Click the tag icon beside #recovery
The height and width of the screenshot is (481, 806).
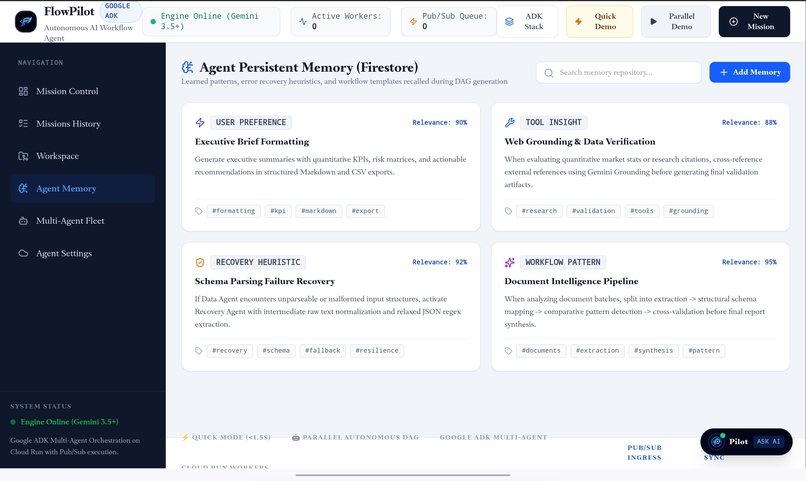tap(198, 351)
